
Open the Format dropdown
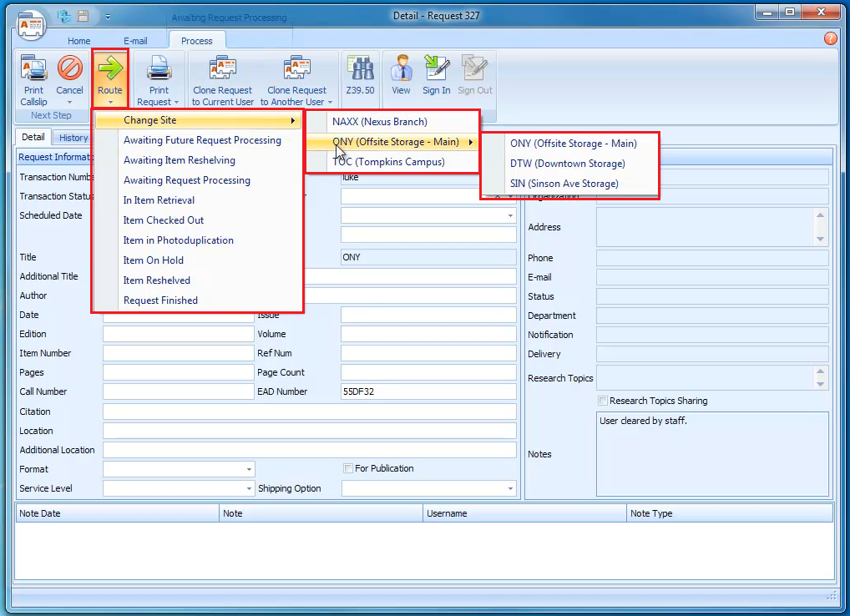point(249,468)
